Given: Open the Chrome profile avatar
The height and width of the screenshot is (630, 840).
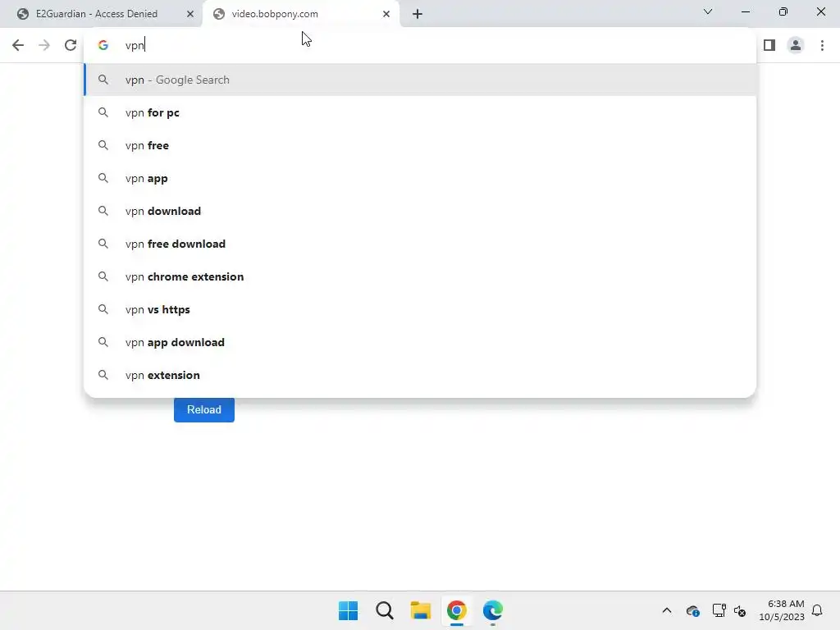Looking at the screenshot, I should pyautogui.click(x=796, y=45).
